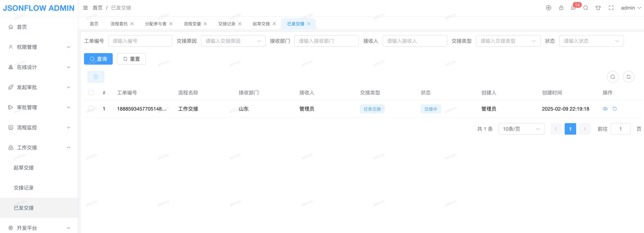Check the first row checkbox
644x233 pixels.
tap(91, 109)
